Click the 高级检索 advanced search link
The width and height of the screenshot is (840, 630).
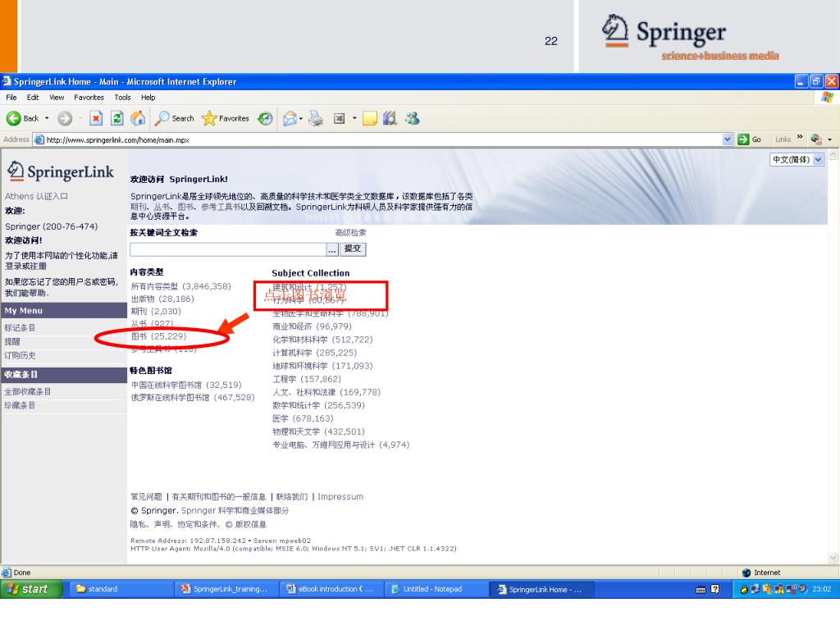coord(351,232)
